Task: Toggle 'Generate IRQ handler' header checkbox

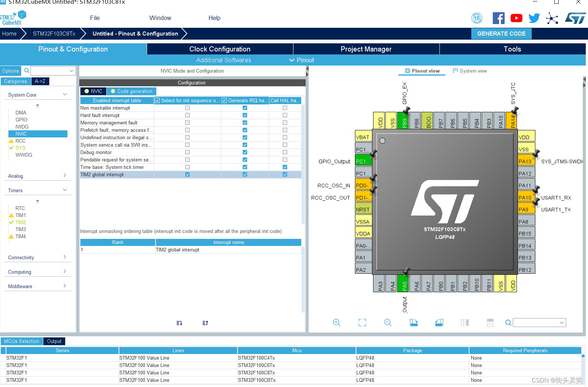Action: (224, 100)
